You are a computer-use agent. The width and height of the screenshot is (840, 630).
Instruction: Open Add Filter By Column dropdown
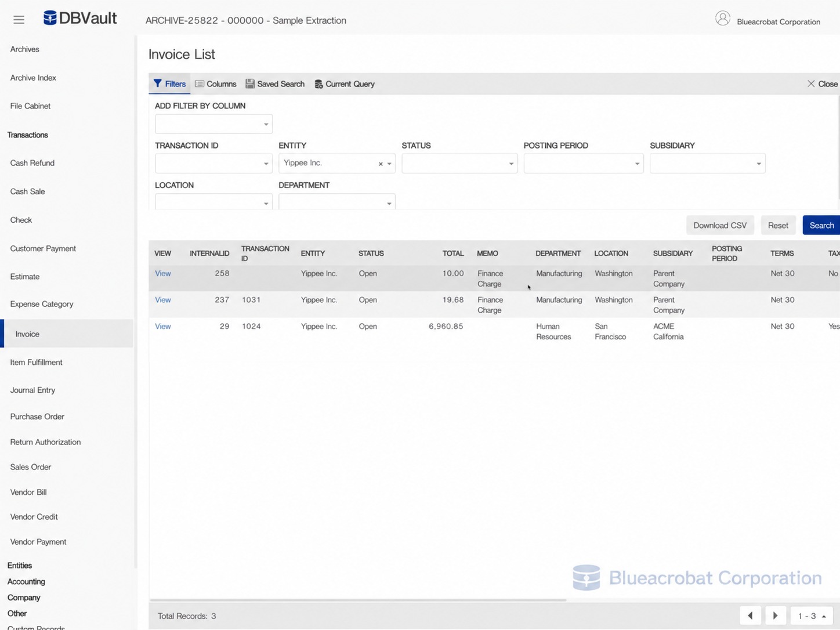pyautogui.click(x=213, y=124)
